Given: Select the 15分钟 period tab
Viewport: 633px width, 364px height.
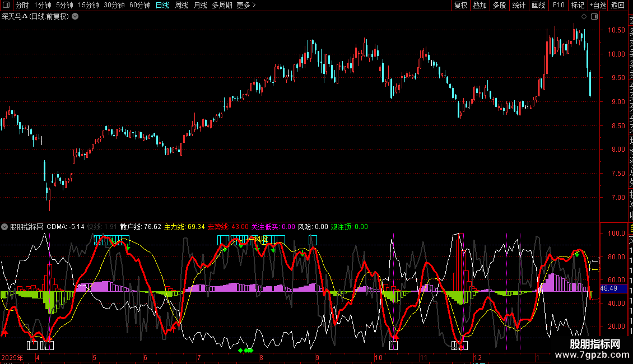Looking at the screenshot, I should (x=89, y=5).
